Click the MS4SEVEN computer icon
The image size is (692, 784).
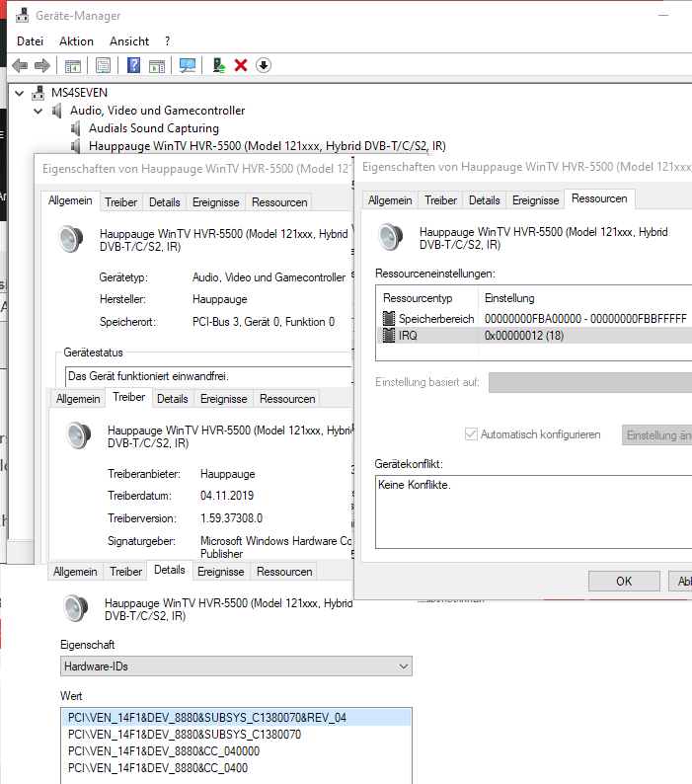click(x=38, y=93)
